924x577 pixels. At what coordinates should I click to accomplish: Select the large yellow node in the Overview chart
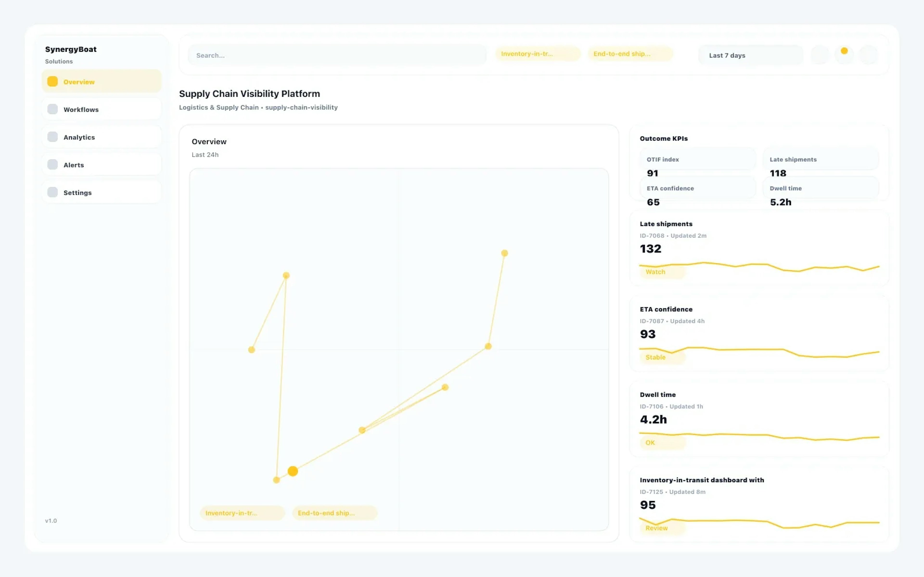293,471
